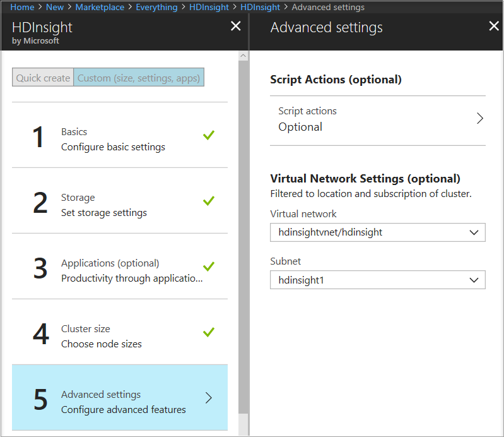Image resolution: width=504 pixels, height=437 pixels.
Task: Close the Advanced settings blade
Action: tap(494, 27)
